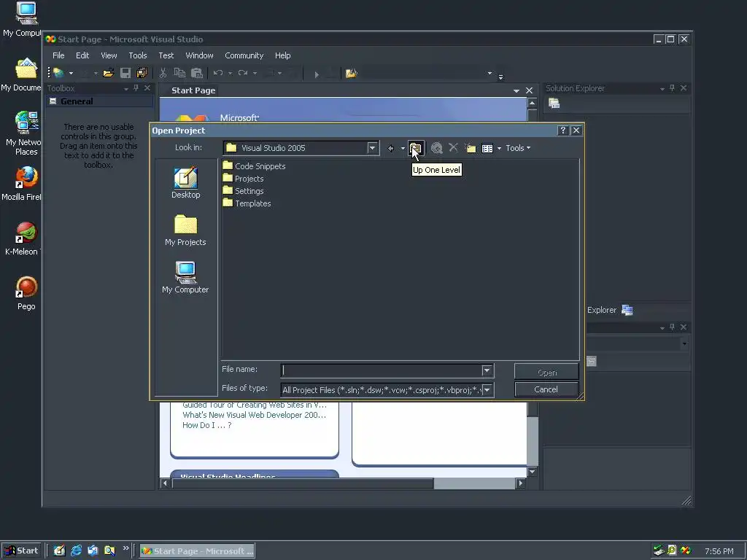Viewport: 747px width, 560px height.
Task: Select the Start Page tab
Action: click(193, 90)
